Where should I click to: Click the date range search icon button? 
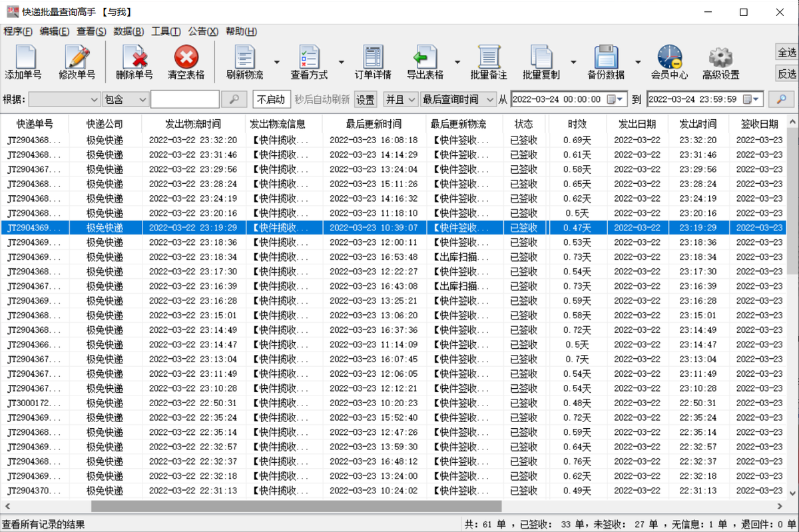(782, 99)
